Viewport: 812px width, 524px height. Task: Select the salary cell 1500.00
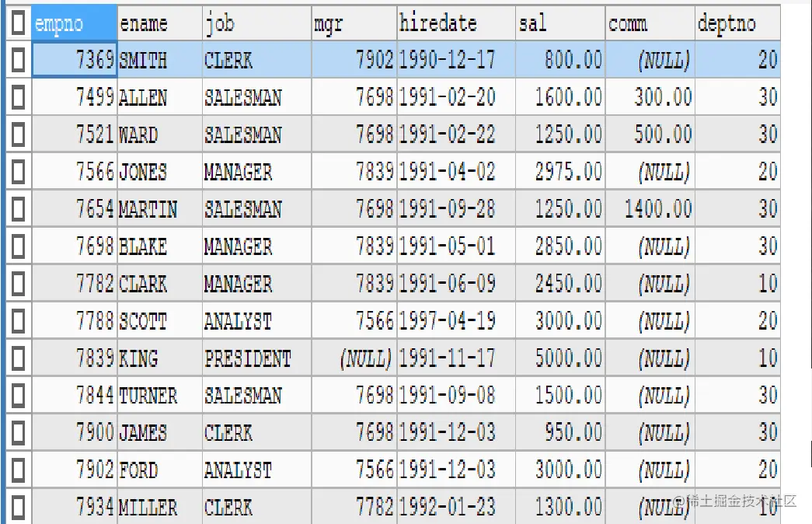click(560, 396)
